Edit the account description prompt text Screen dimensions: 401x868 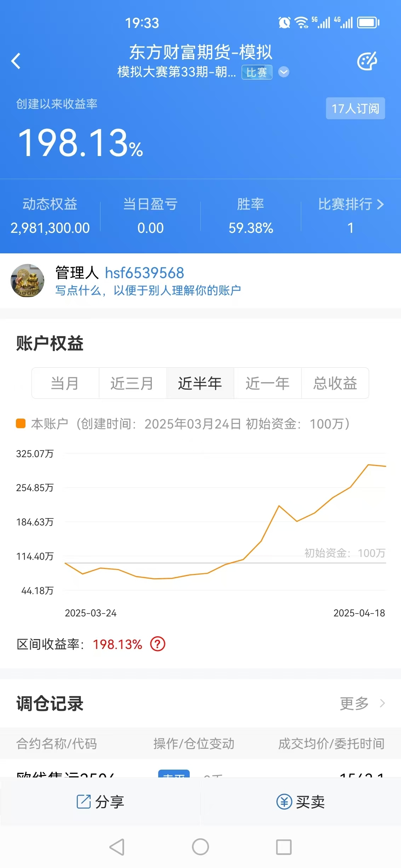click(148, 291)
